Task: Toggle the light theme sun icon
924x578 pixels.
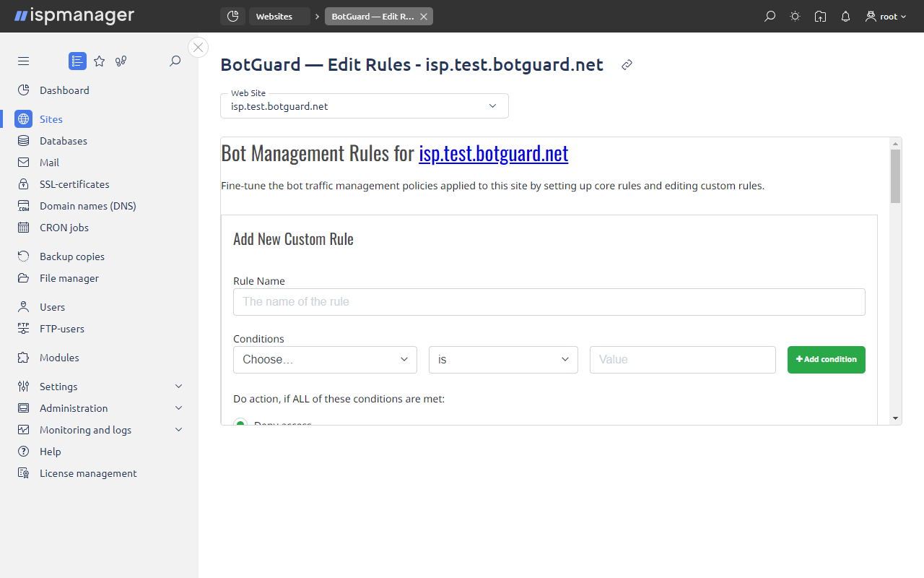Action: 796,17
